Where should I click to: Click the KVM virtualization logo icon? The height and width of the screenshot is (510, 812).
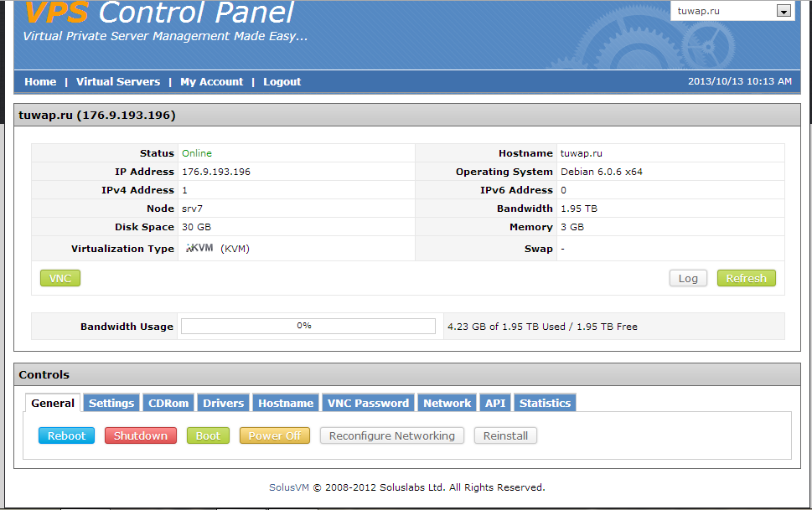click(x=199, y=248)
